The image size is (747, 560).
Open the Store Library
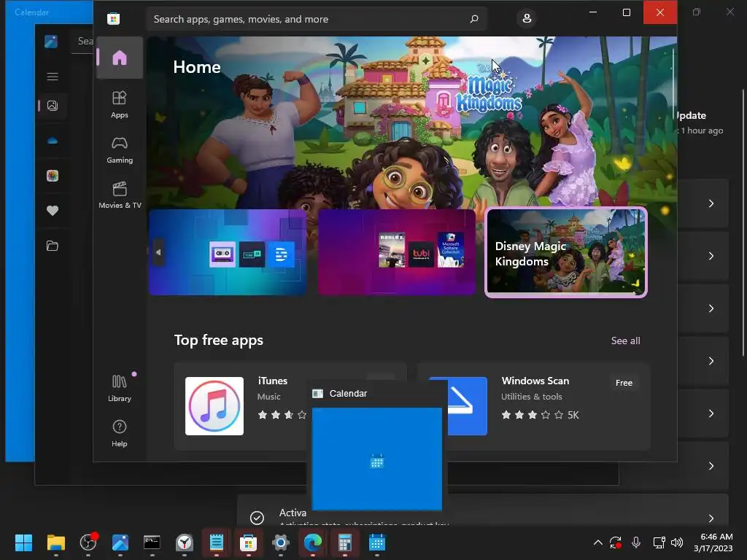[x=120, y=388]
